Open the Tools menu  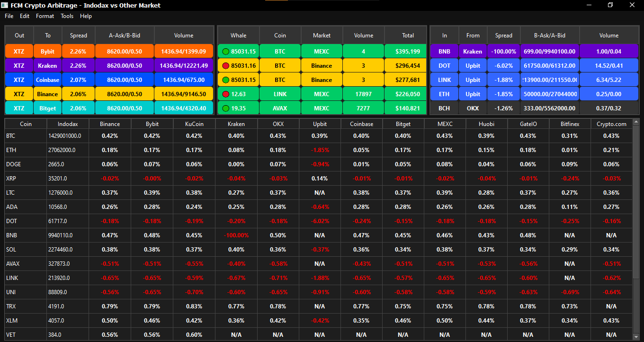tap(67, 16)
